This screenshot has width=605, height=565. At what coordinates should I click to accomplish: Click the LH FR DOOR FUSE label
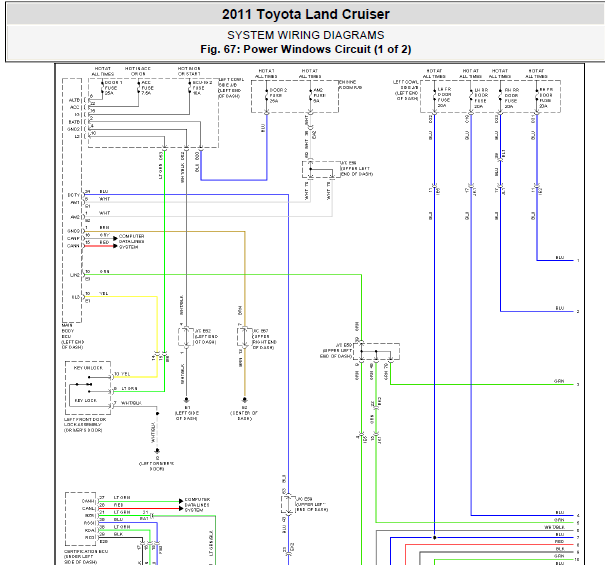click(444, 97)
